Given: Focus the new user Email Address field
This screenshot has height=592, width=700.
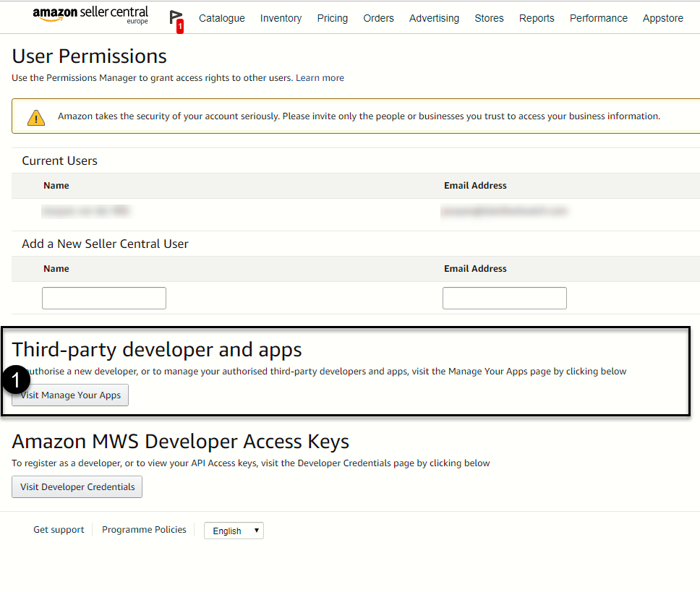Looking at the screenshot, I should click(505, 298).
